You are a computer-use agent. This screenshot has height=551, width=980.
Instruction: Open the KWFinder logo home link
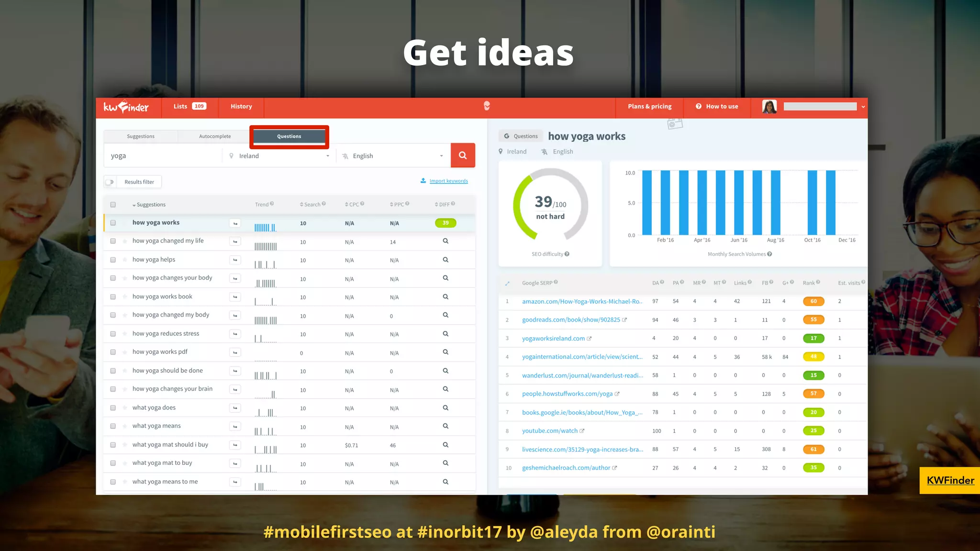point(126,107)
